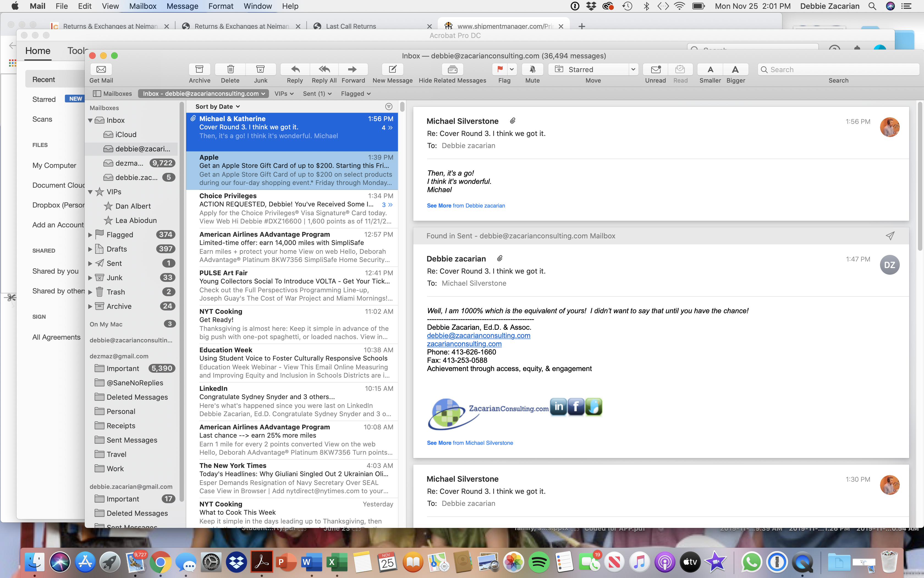Screen dimensions: 924x578
Task: Click the LinkedIn icon in signature
Action: 558,406
